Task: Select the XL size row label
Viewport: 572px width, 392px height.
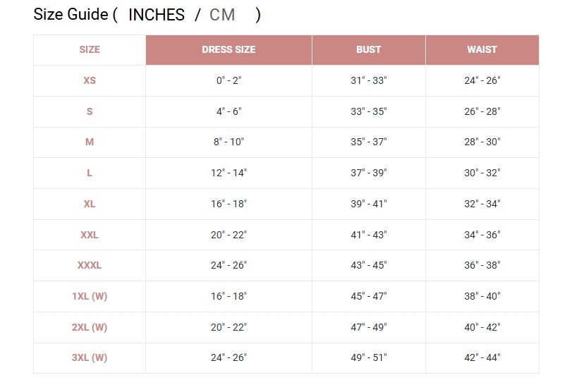Action: [90, 204]
